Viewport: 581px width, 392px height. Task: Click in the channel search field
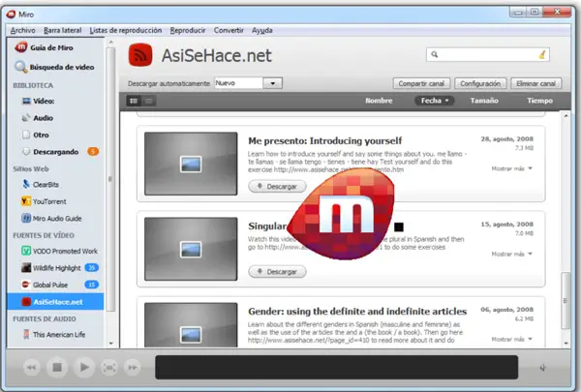click(488, 55)
